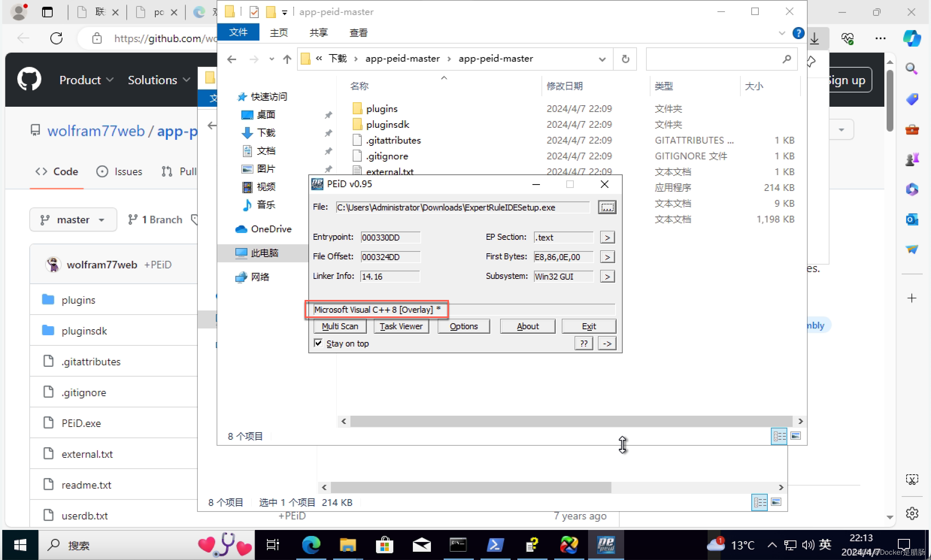Image resolution: width=931 pixels, height=560 pixels.
Task: Open the master branch dropdown on GitHub
Action: coord(73,219)
